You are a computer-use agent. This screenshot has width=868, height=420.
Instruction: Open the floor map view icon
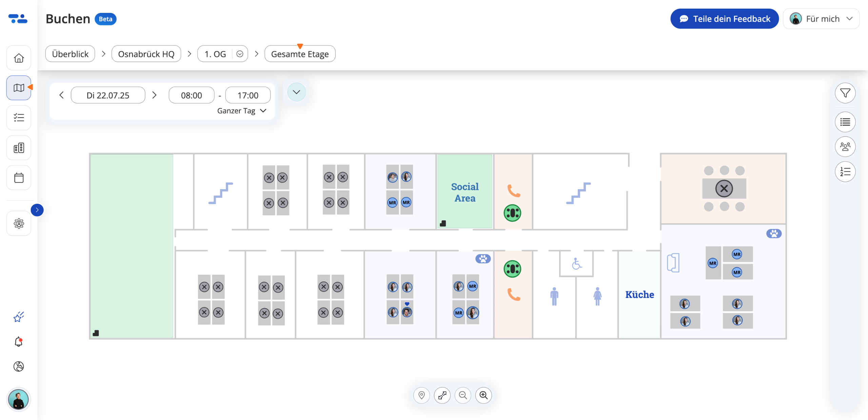point(19,88)
